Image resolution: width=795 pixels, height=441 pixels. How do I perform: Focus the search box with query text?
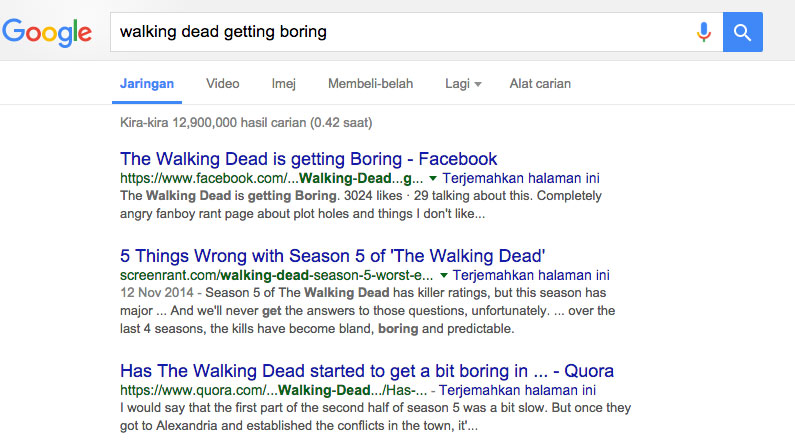point(416,32)
